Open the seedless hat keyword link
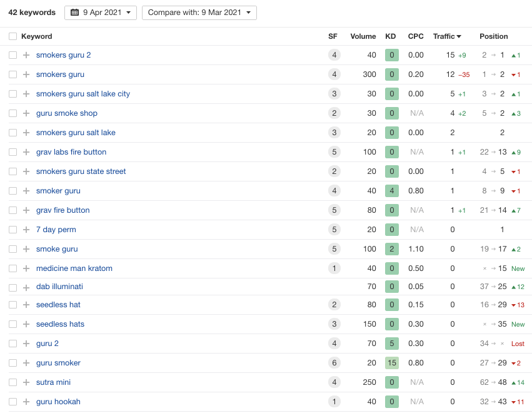 pos(58,305)
